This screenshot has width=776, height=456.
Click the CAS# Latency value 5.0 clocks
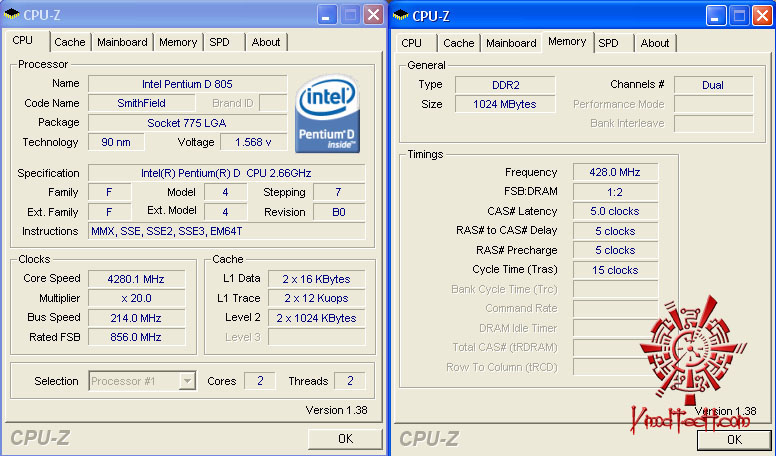[615, 211]
